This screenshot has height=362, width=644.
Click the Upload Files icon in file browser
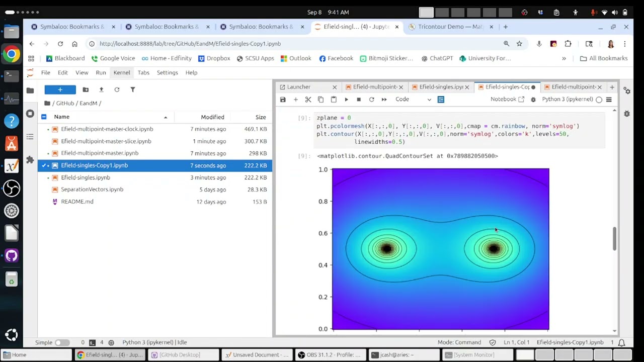coord(101,89)
